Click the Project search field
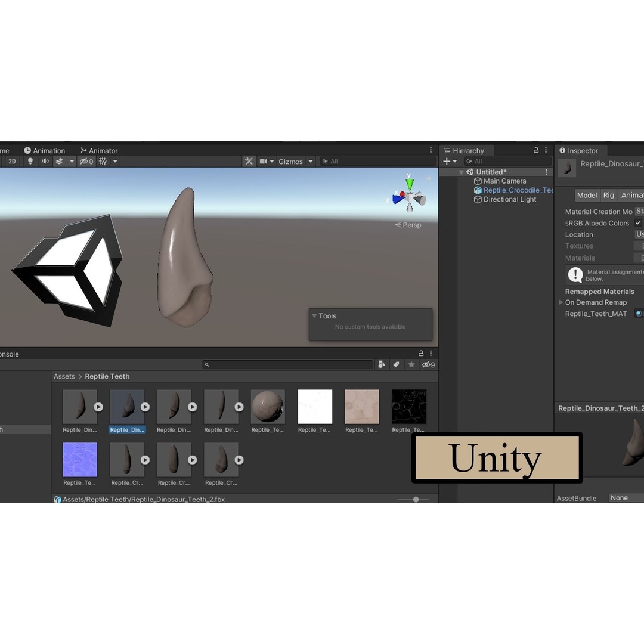The height and width of the screenshot is (644, 644). tap(288, 364)
